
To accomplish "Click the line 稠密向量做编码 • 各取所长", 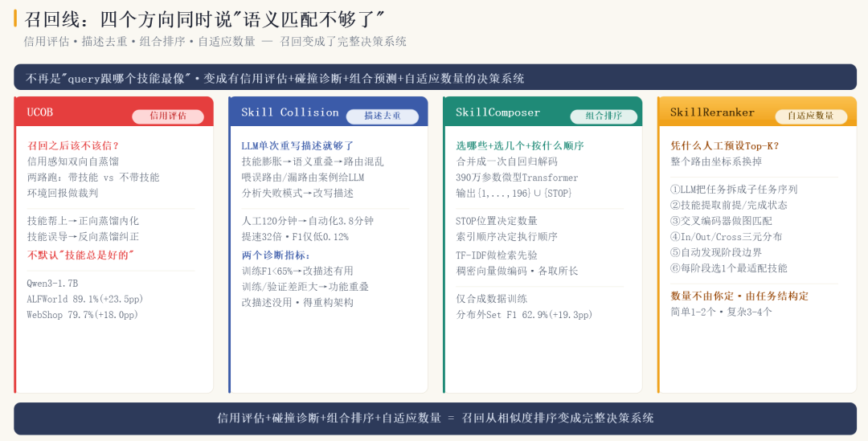I will [517, 272].
